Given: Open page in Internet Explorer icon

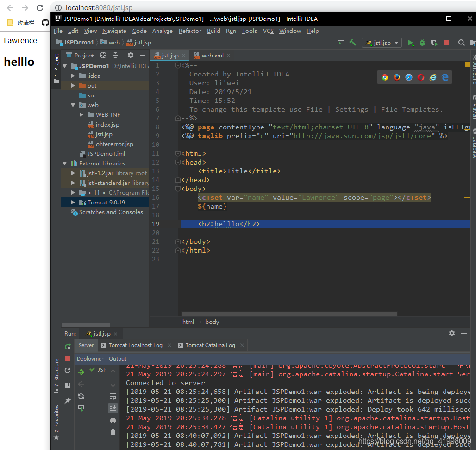Looking at the screenshot, I should coord(433,77).
